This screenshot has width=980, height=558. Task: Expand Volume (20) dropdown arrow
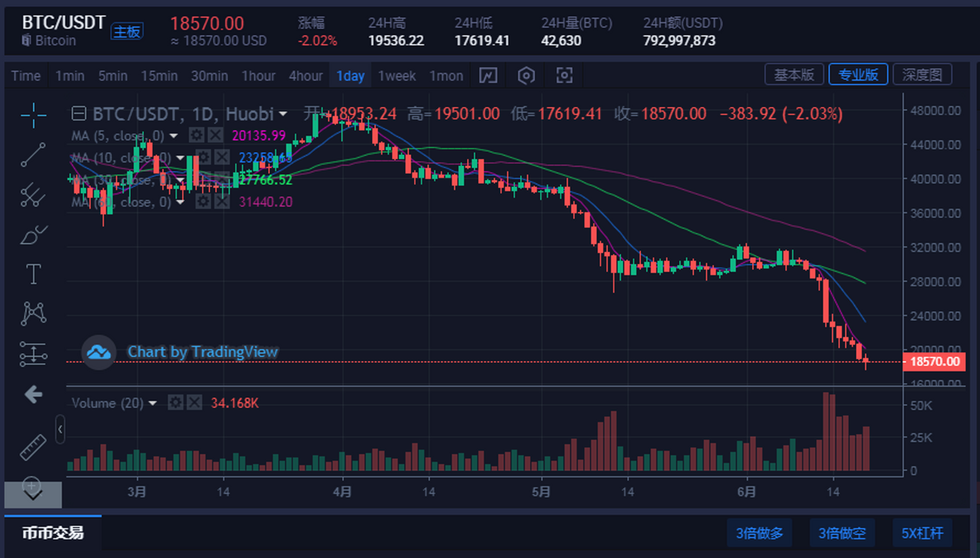coord(153,403)
